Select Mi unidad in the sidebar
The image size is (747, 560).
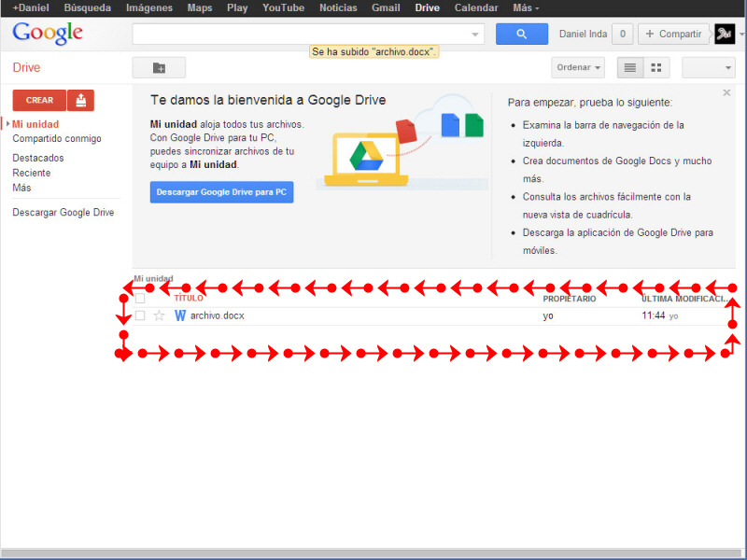[x=35, y=124]
